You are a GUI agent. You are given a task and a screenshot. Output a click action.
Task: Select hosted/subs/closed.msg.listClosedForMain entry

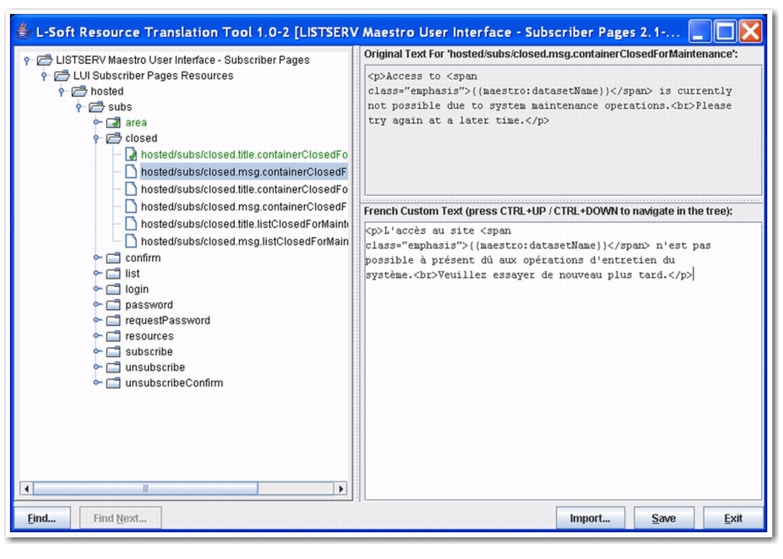point(245,241)
